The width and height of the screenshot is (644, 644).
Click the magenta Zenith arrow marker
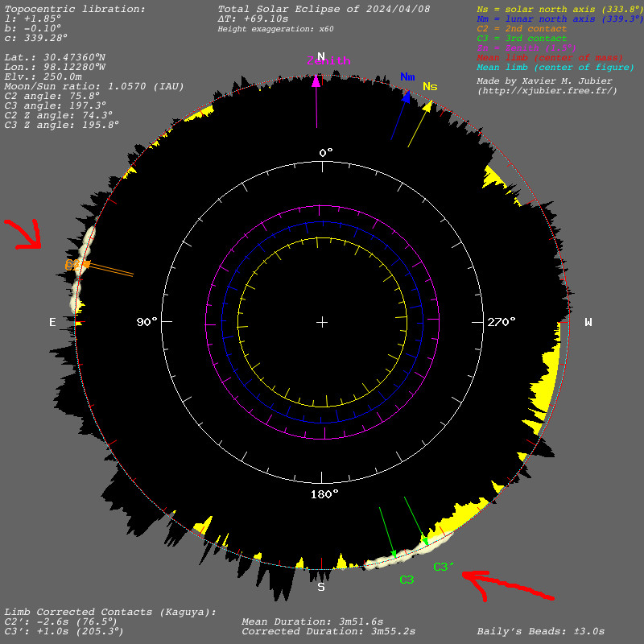tap(316, 80)
